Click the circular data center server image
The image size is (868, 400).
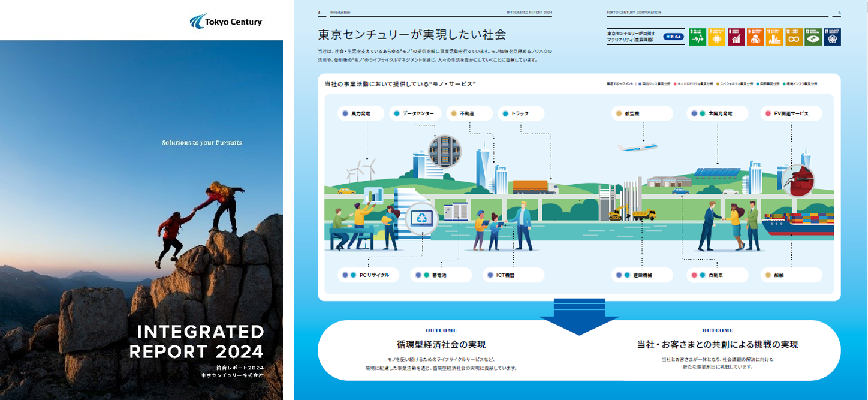445,151
